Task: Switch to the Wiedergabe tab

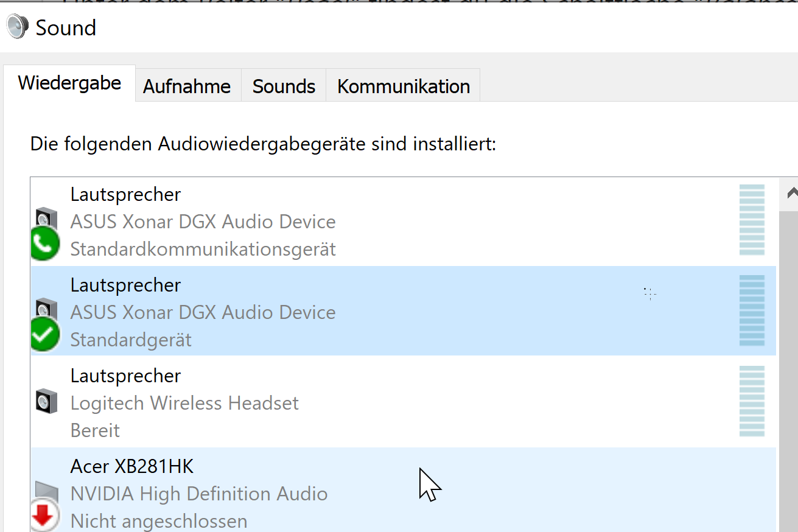Action: 69,83
